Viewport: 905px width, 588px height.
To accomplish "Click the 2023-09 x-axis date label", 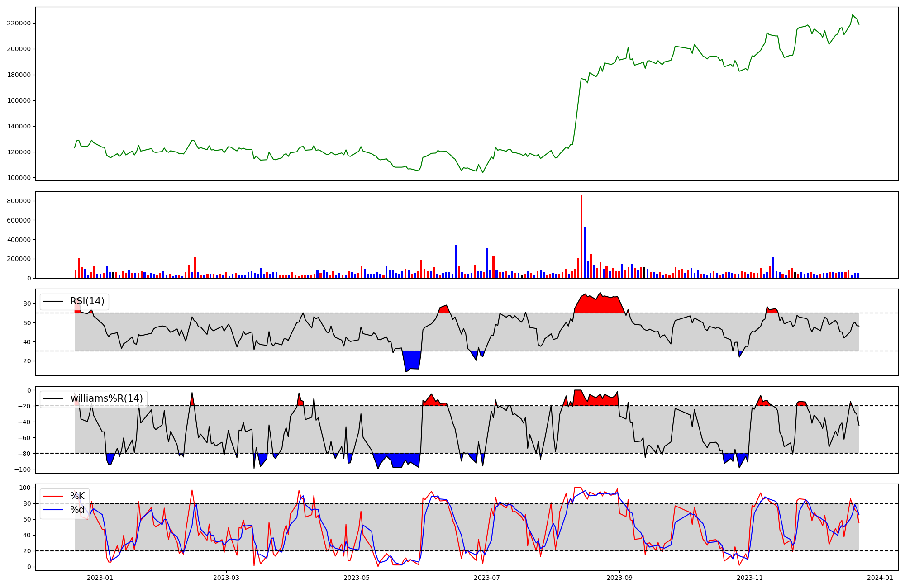I will 619,578.
